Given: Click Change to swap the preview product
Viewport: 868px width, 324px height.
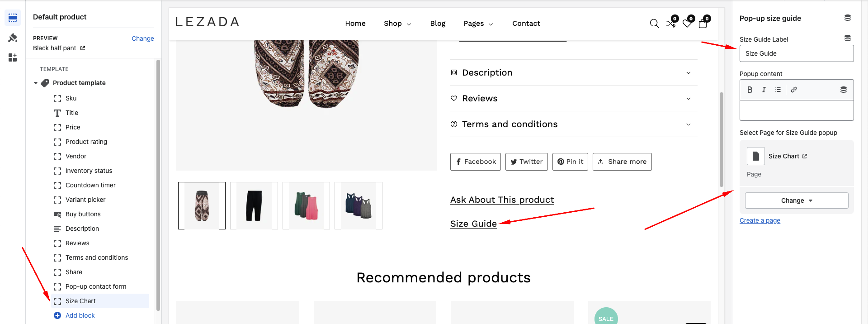Looking at the screenshot, I should click(x=142, y=38).
